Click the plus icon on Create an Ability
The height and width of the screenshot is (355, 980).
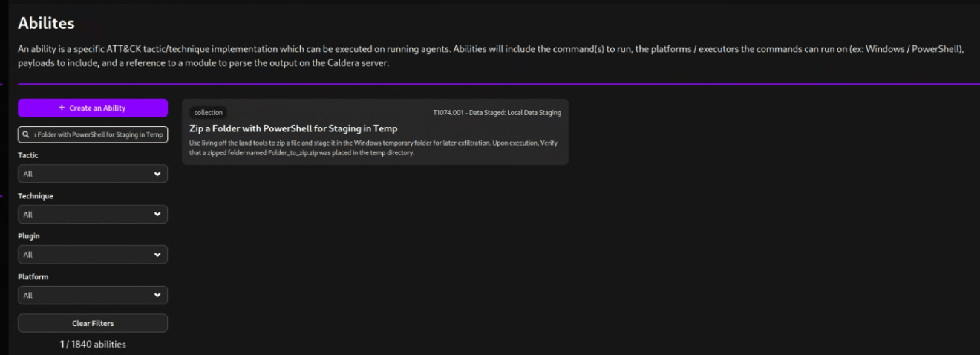click(x=62, y=108)
